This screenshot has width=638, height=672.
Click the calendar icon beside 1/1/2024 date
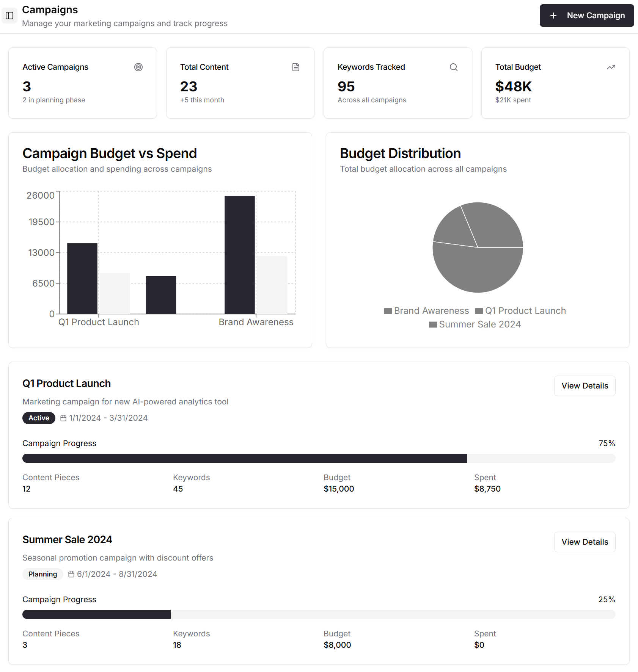pyautogui.click(x=63, y=418)
